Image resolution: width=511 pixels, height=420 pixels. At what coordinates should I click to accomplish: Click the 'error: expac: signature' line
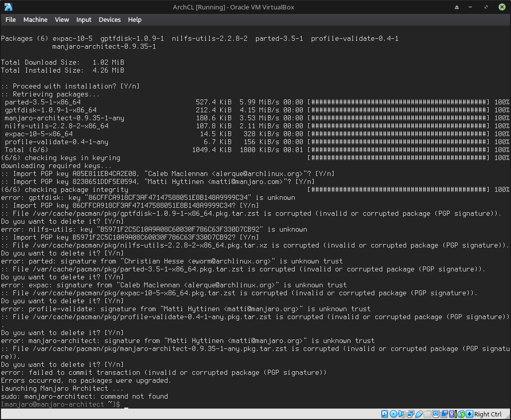[x=173, y=285]
